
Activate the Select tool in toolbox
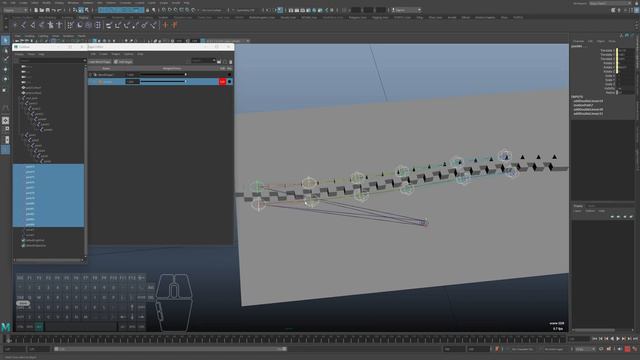click(x=5, y=40)
